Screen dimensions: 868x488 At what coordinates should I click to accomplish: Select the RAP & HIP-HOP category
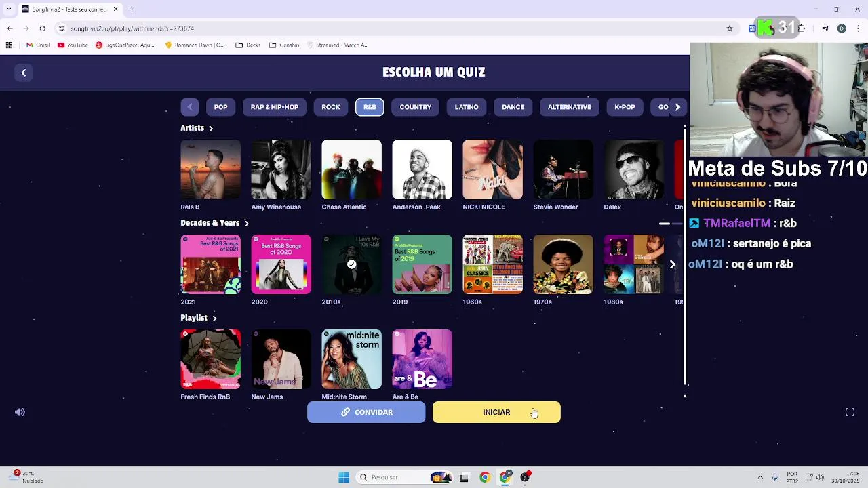tap(275, 107)
